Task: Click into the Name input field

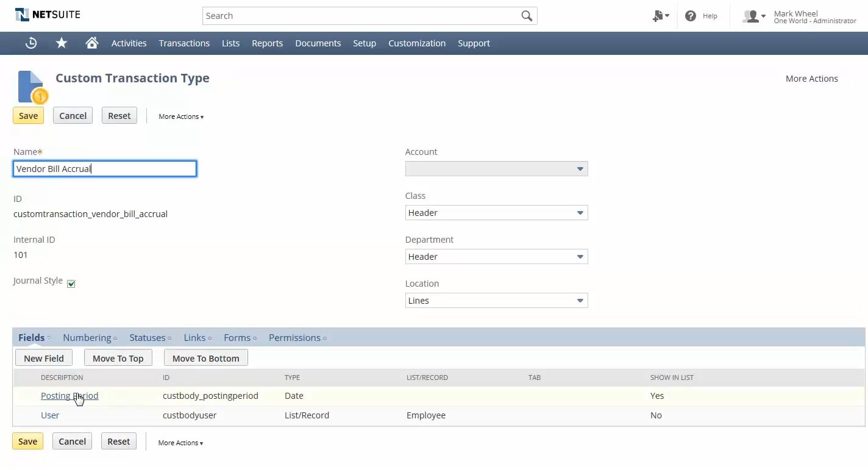Action: (x=105, y=169)
